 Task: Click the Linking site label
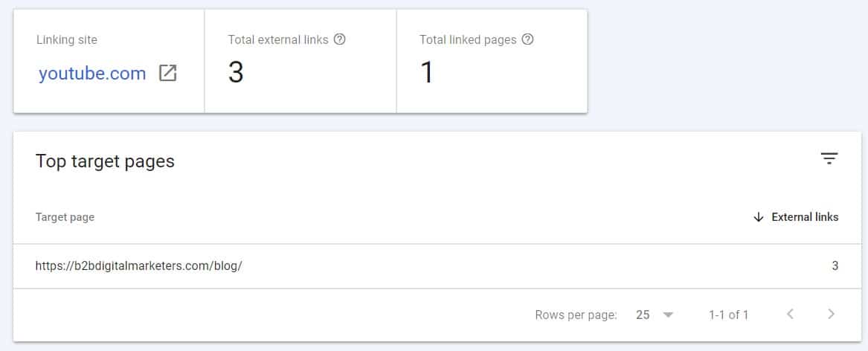pos(66,40)
